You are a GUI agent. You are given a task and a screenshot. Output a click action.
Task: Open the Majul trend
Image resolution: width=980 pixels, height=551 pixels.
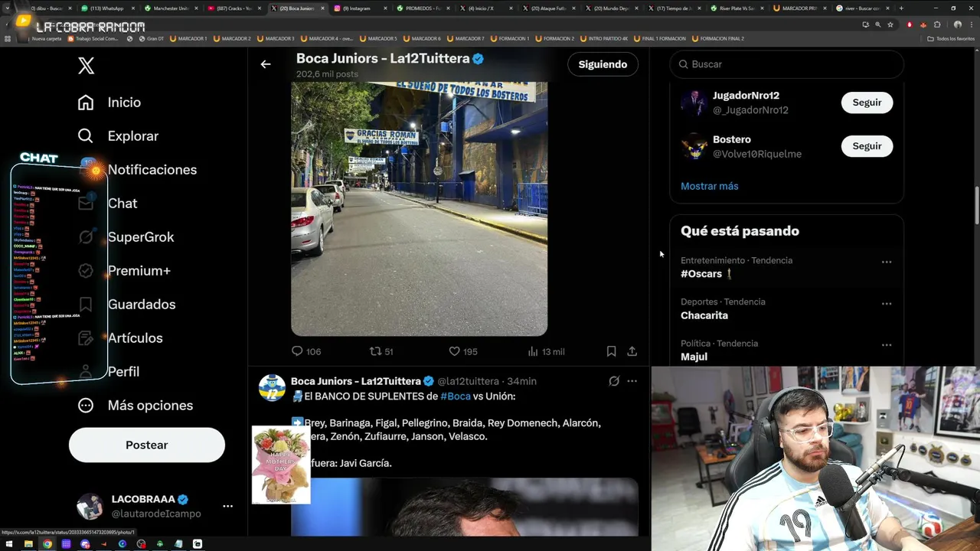coord(787,350)
